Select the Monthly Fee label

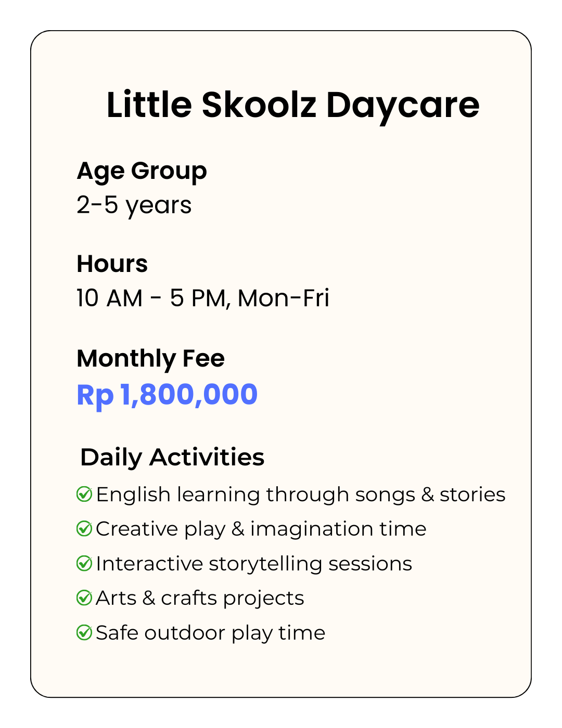pos(150,358)
